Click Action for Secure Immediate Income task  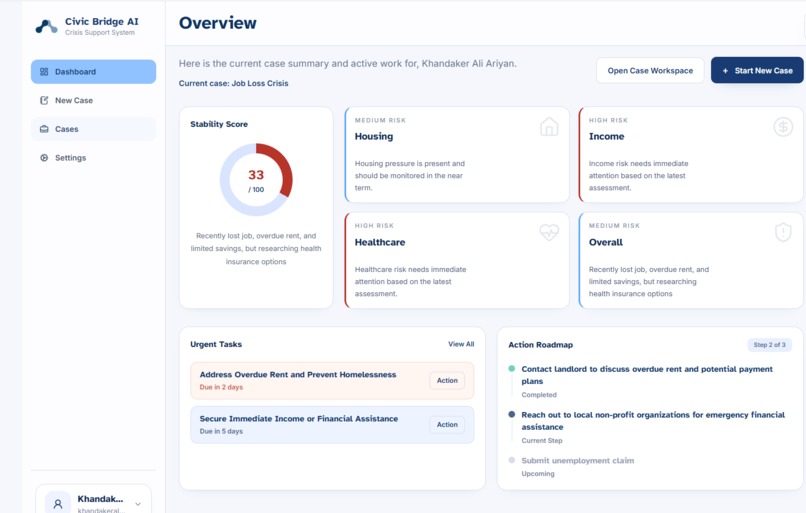pyautogui.click(x=447, y=425)
